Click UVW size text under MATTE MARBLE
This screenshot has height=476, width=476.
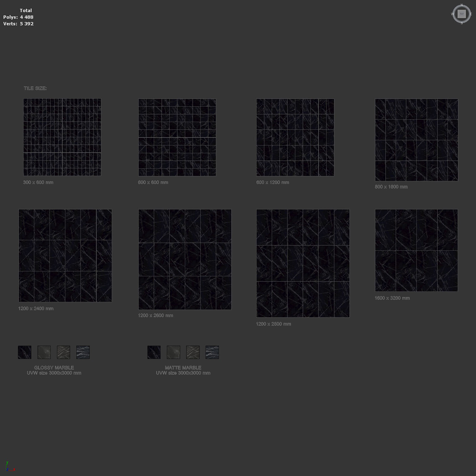click(x=183, y=373)
